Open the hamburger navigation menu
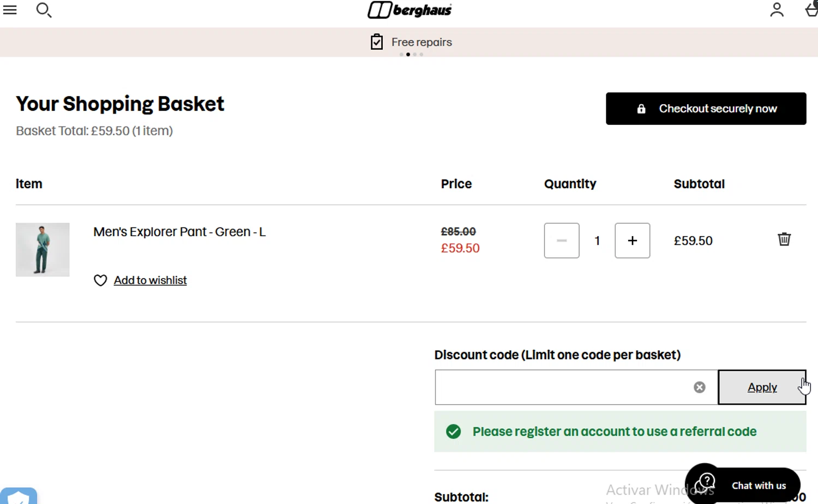Image resolution: width=818 pixels, height=504 pixels. tap(10, 10)
